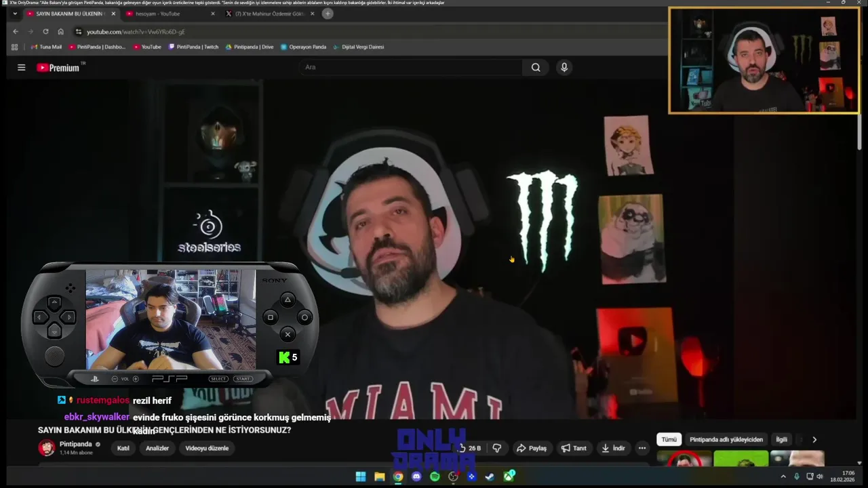Open File Explorer from the taskbar
868x488 pixels.
pos(380,476)
